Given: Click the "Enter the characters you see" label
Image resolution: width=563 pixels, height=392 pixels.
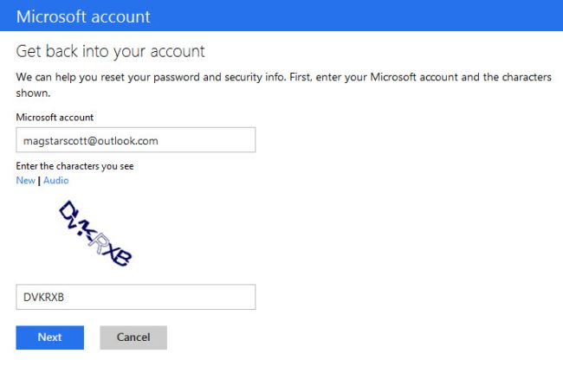Looking at the screenshot, I should [74, 166].
